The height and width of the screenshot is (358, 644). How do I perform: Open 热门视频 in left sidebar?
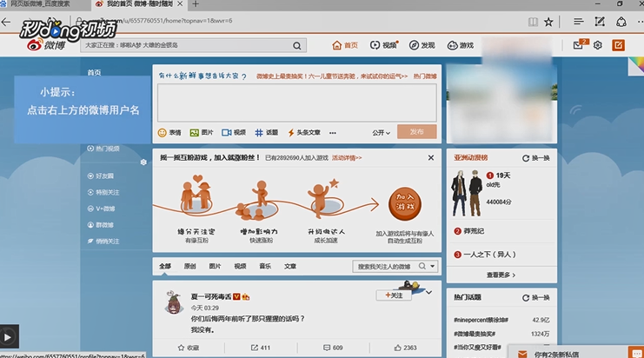click(x=103, y=149)
